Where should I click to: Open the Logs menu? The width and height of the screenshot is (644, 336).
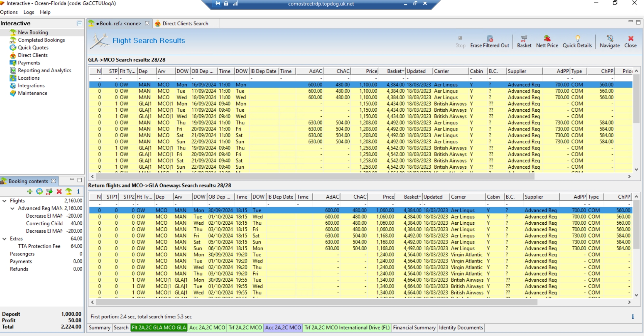point(29,12)
